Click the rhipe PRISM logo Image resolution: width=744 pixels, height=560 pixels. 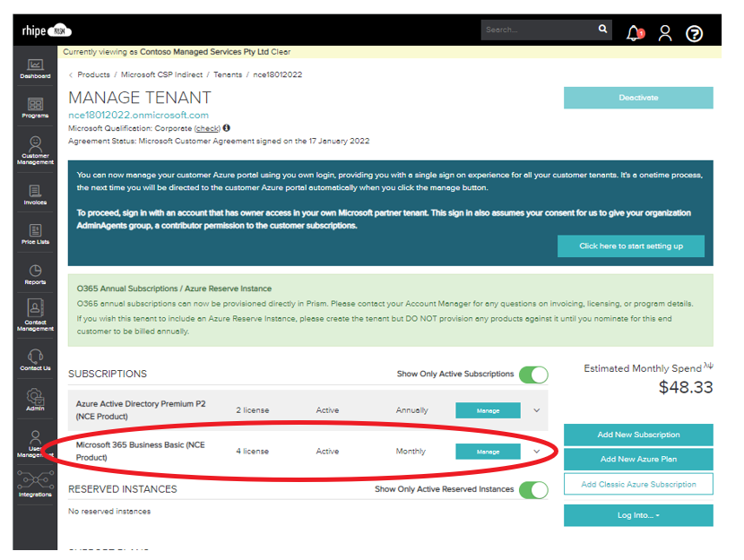tap(47, 30)
